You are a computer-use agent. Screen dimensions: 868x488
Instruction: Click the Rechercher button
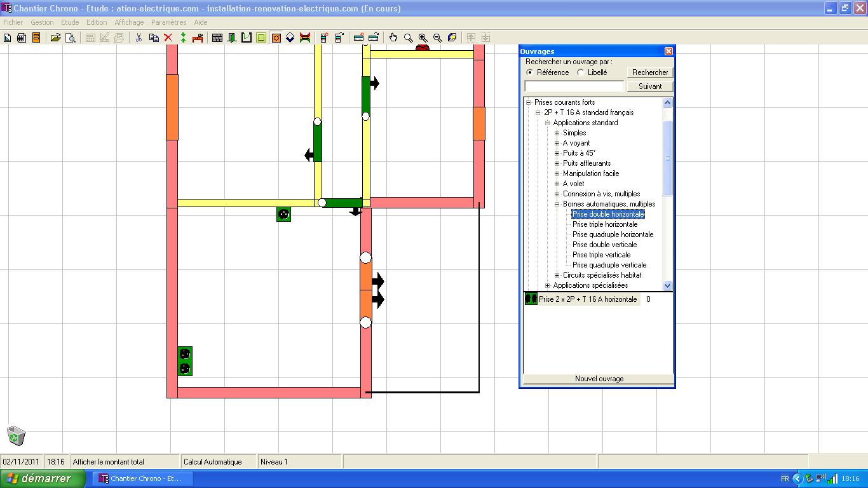click(x=650, y=72)
